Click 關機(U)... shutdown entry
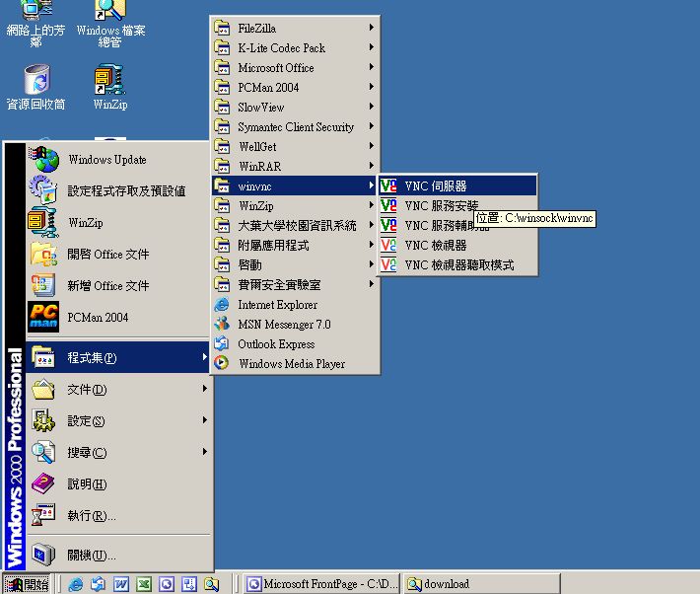 (118, 556)
